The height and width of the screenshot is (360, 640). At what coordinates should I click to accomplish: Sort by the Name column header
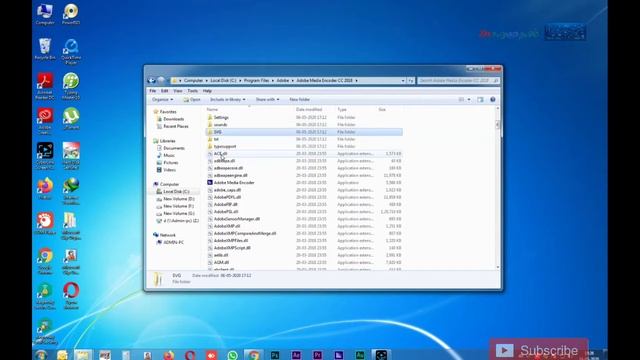(x=212, y=109)
